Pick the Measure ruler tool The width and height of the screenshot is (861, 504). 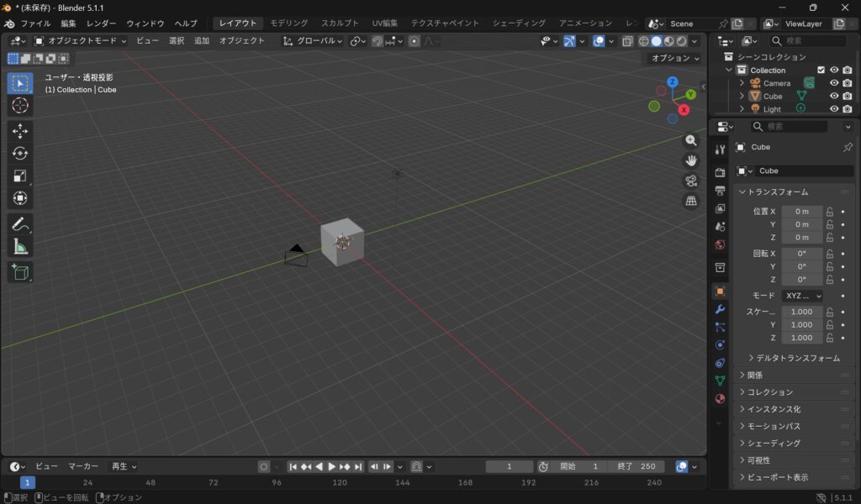[20, 246]
